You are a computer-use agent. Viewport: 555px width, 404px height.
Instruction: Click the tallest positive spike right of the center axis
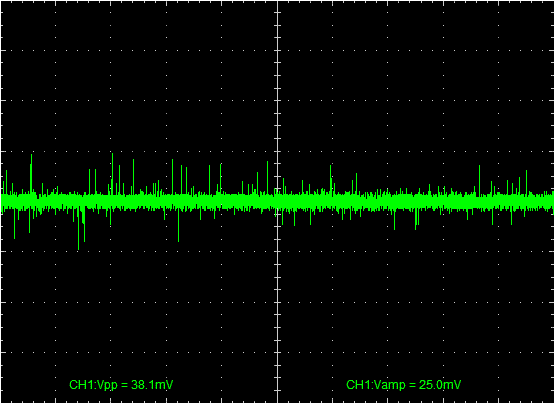coord(331,180)
